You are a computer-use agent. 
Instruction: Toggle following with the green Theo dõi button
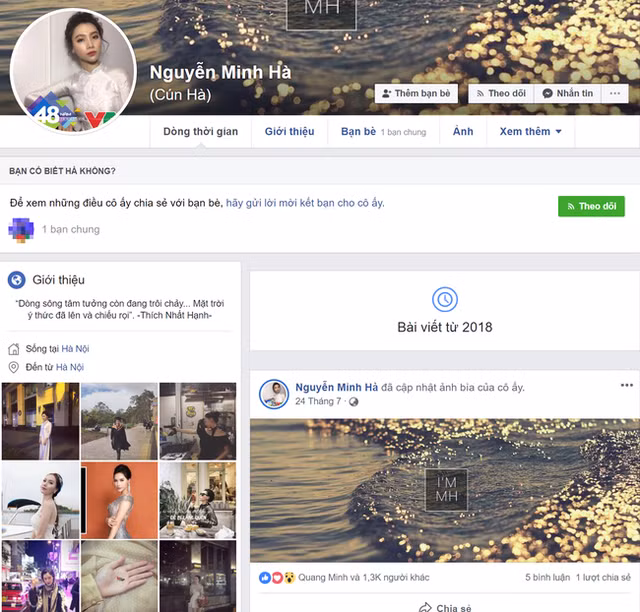pyautogui.click(x=591, y=206)
